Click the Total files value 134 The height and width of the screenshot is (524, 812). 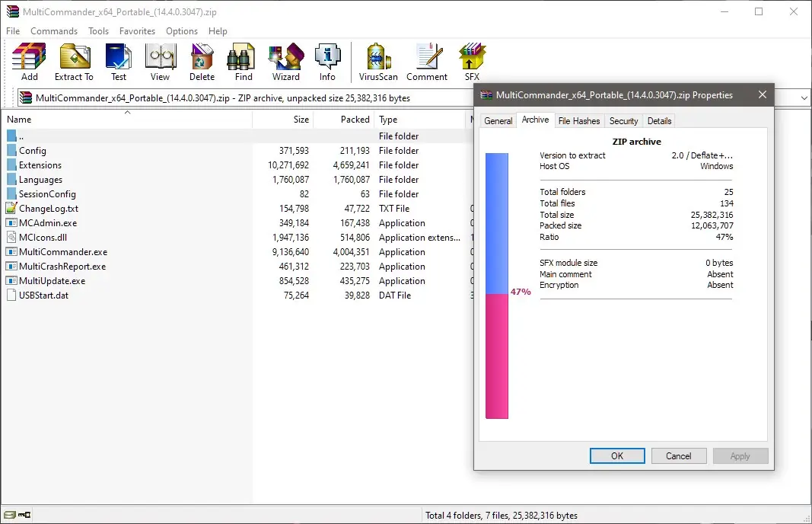coord(727,203)
